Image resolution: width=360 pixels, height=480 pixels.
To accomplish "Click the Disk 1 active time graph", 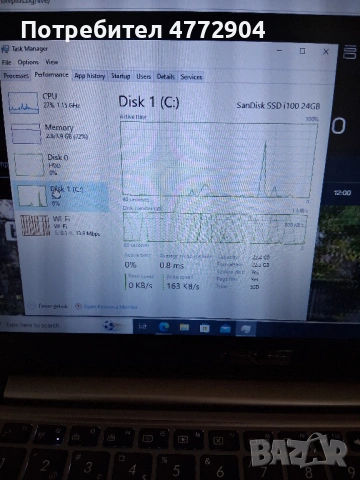I will point(220,159).
